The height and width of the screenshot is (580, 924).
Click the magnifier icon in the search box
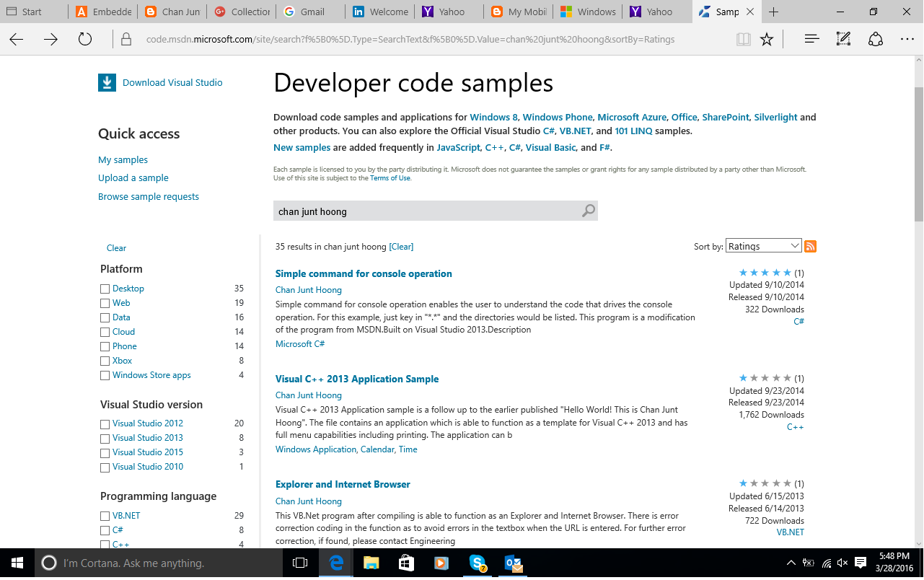coord(589,211)
